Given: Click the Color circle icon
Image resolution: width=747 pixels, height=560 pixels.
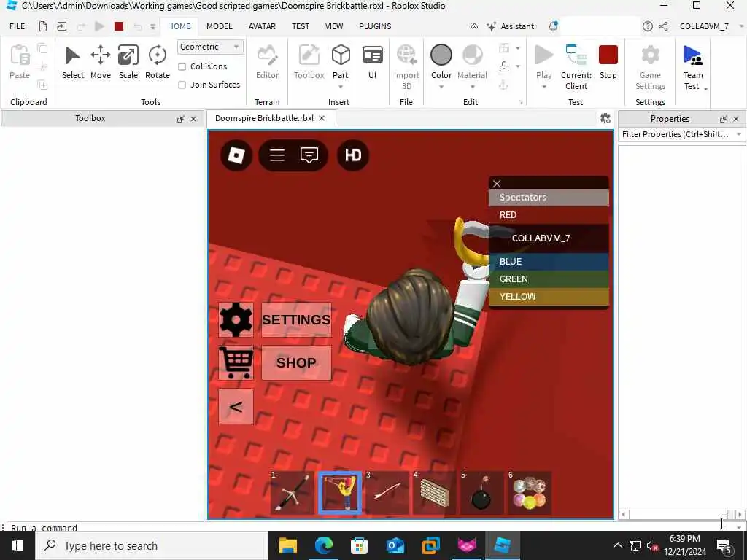Looking at the screenshot, I should 441,55.
